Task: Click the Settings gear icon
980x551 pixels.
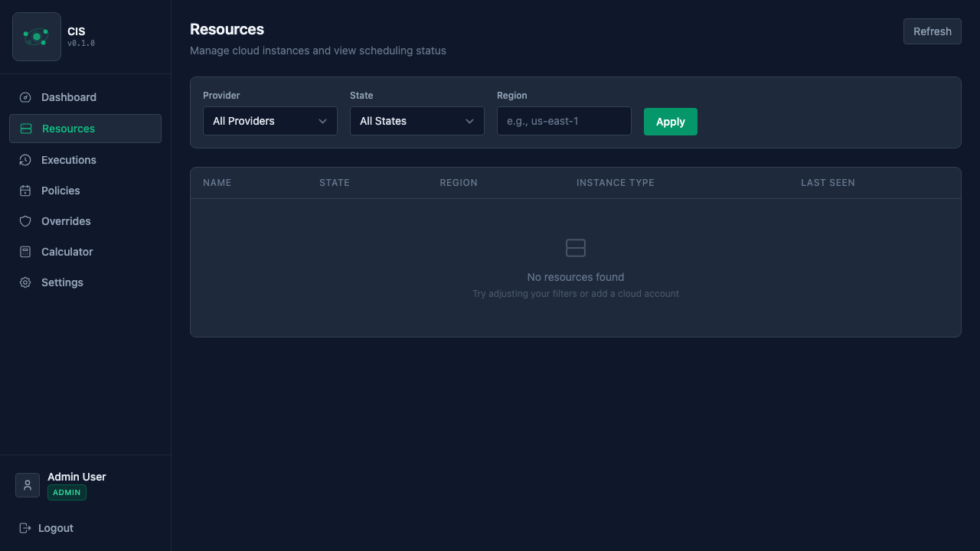Action: click(25, 282)
